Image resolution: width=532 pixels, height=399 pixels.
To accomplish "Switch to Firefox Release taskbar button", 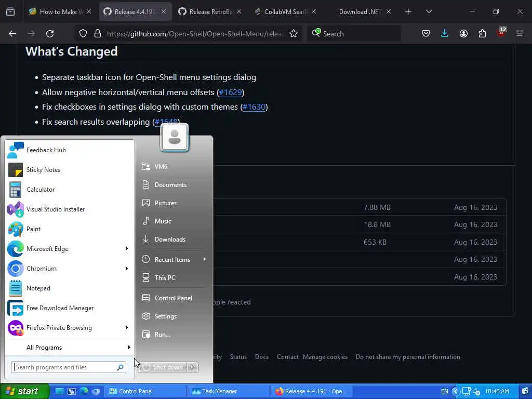I will pos(312,391).
